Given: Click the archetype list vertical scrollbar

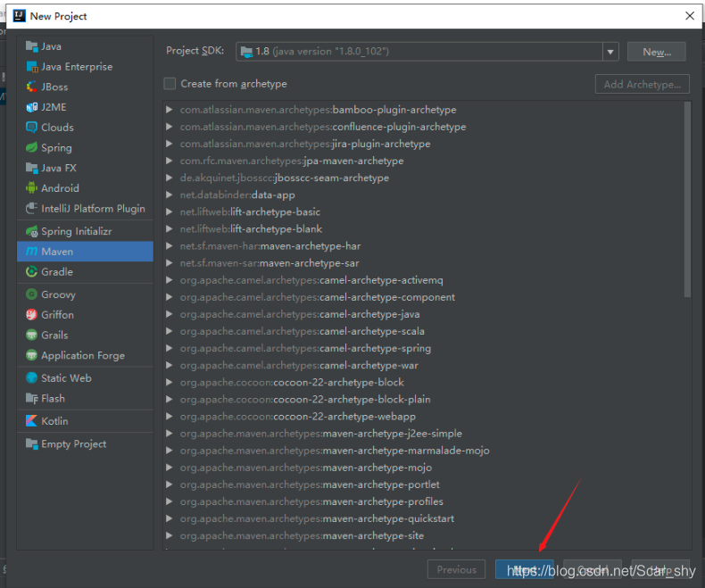Looking at the screenshot, I should (x=687, y=199).
